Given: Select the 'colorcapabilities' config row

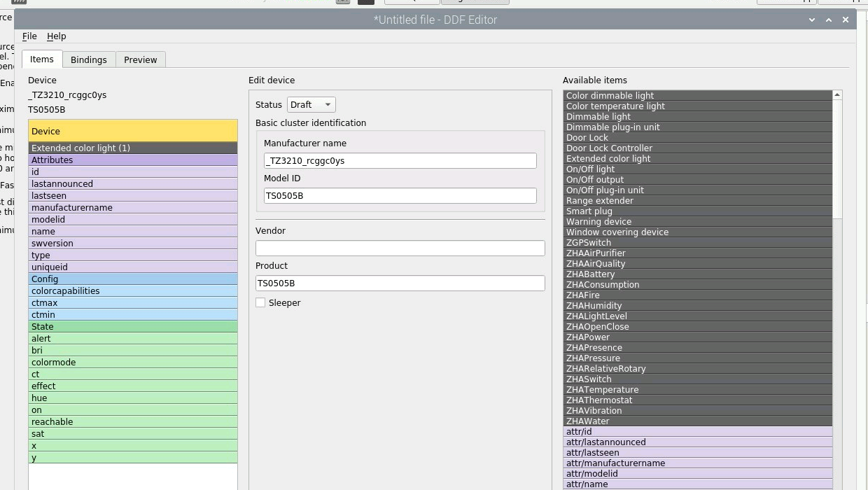Looking at the screenshot, I should [x=133, y=291].
